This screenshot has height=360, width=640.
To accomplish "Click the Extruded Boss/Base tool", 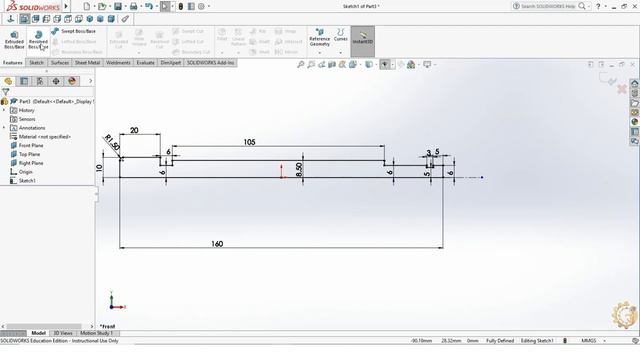I will pos(14,40).
